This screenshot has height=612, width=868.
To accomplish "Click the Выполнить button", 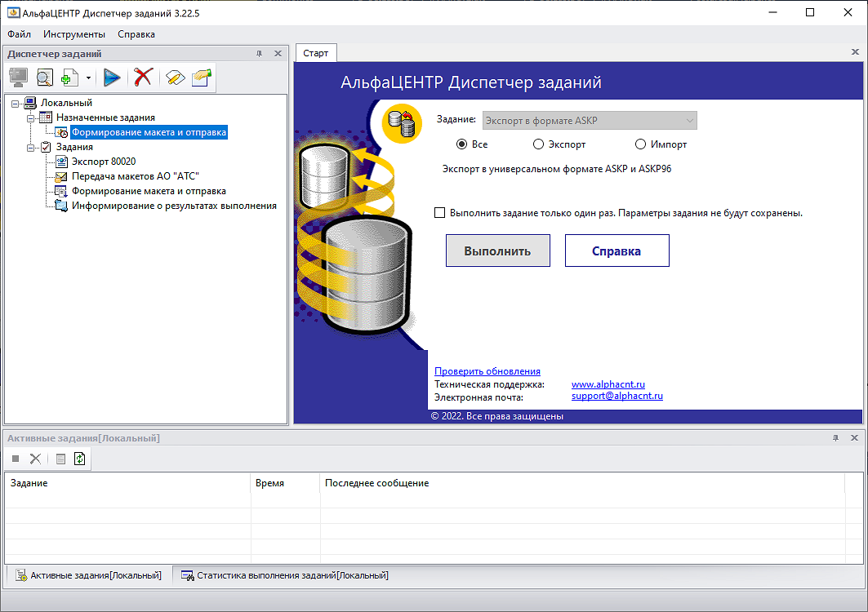I will click(497, 251).
